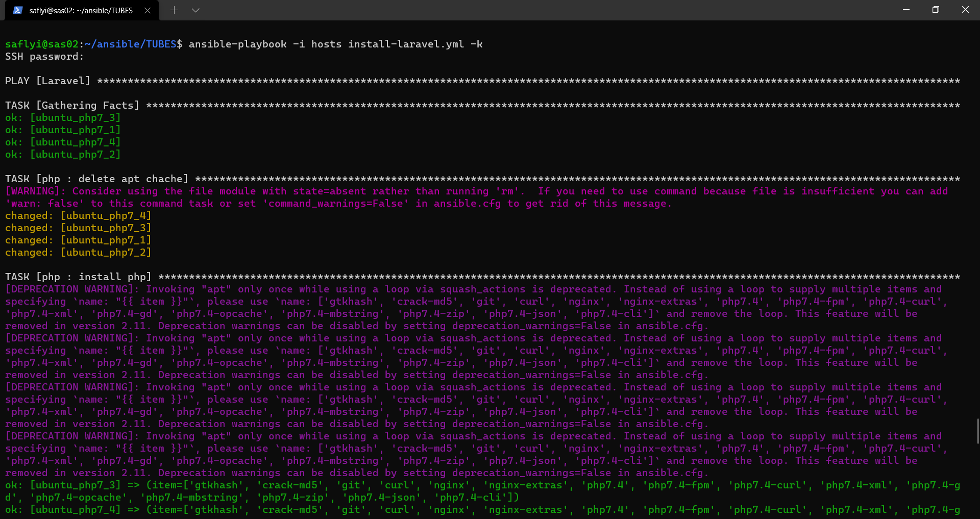Click the '~/ansible/TUBES' path in prompt

point(130,44)
